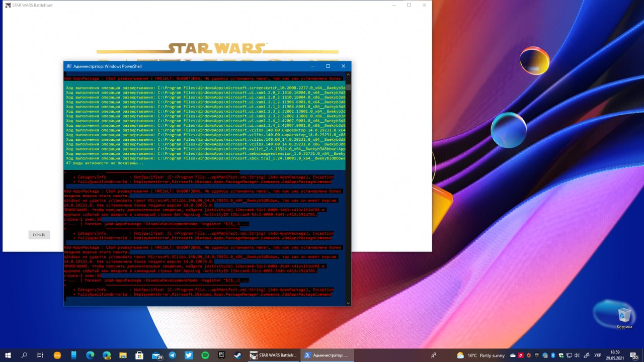The image size is (644, 362).
Task: Open Action Center notifications with 20 badge
Action: [x=634, y=355]
